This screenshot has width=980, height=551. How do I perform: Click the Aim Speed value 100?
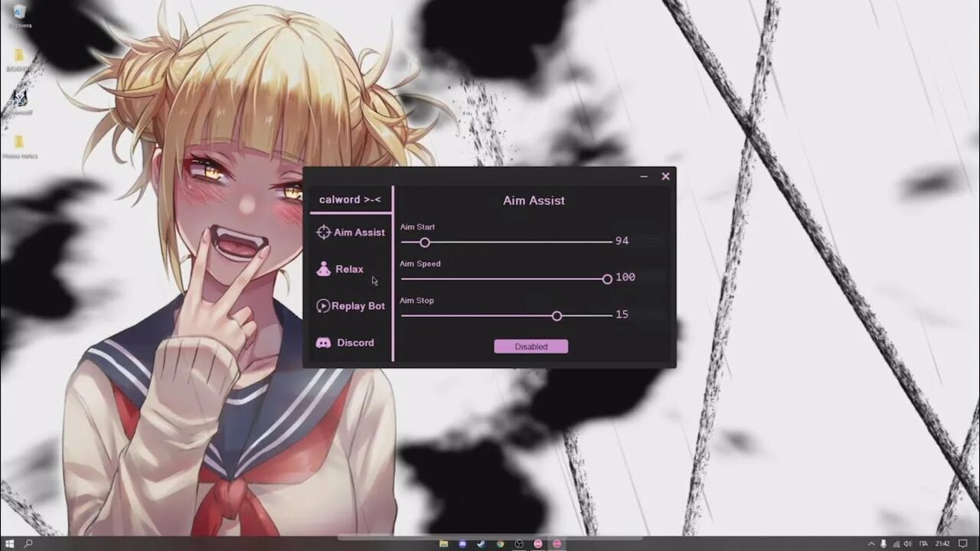626,277
